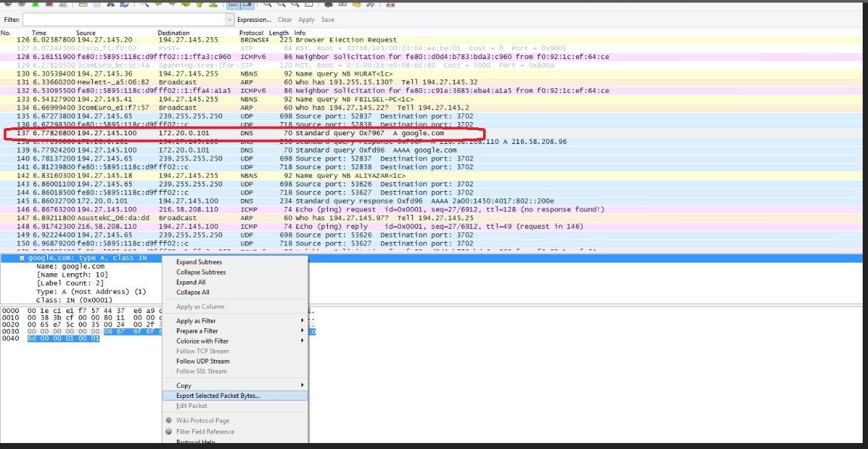Select 'Type: A (Host Address) (1)' line
The height and width of the screenshot is (449, 868).
(x=91, y=292)
